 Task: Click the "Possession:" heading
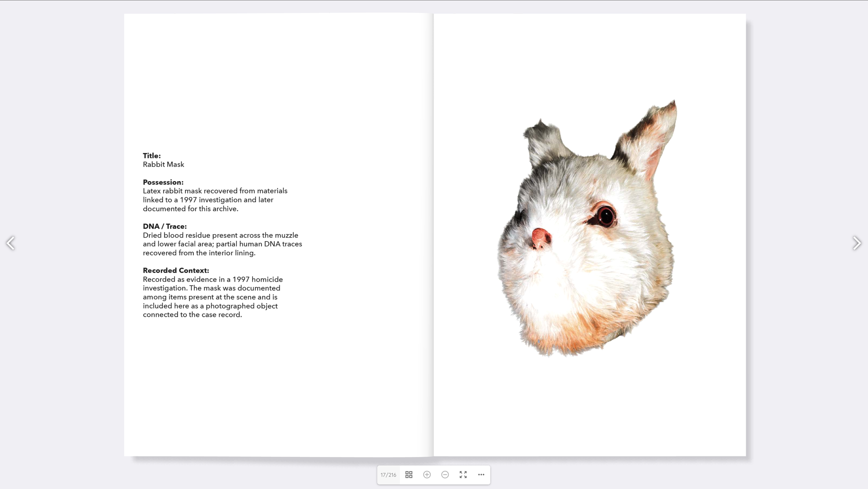pos(163,182)
